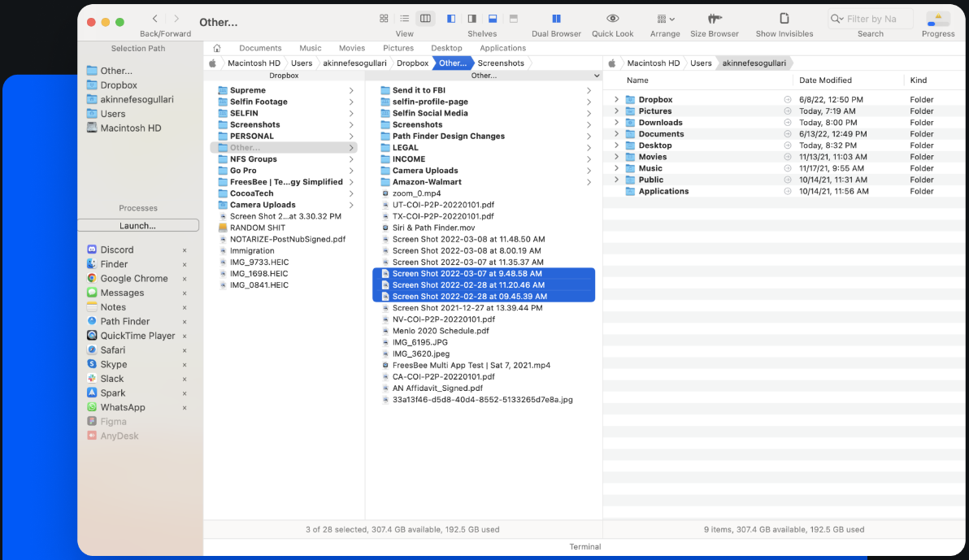
Task: Select WhatsApp process icon
Action: pyautogui.click(x=92, y=407)
